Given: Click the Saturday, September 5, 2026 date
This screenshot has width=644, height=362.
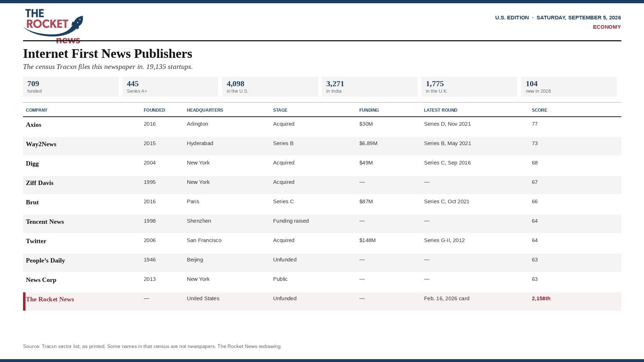Looking at the screenshot, I should tap(579, 18).
